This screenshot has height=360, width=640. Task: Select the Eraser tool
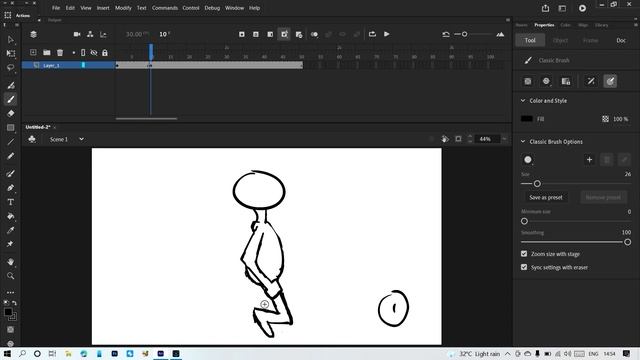coord(11,113)
